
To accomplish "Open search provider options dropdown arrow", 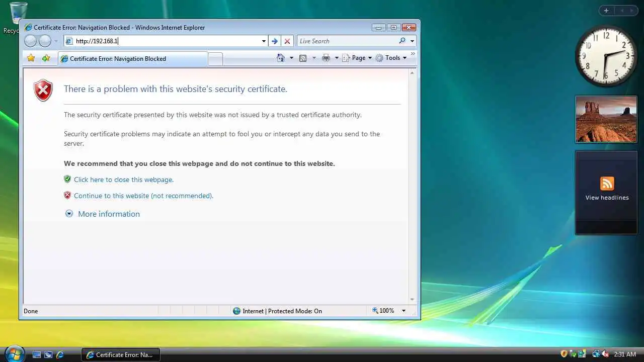I will pyautogui.click(x=412, y=41).
